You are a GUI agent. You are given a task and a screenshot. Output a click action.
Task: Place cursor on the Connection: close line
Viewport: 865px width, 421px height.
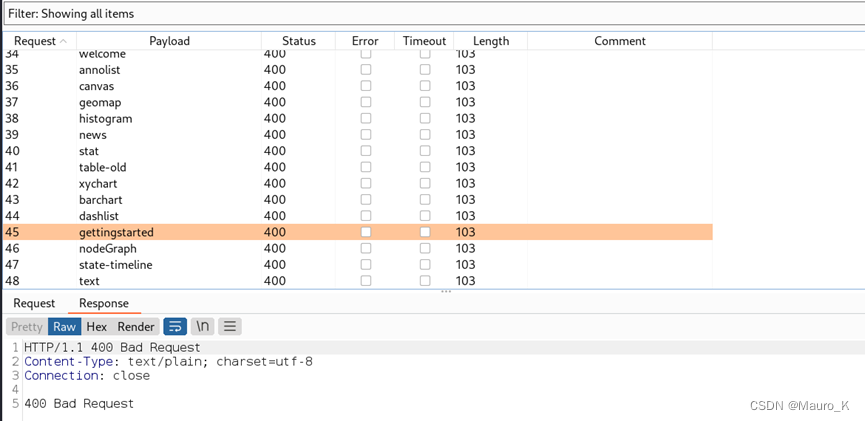coord(87,376)
